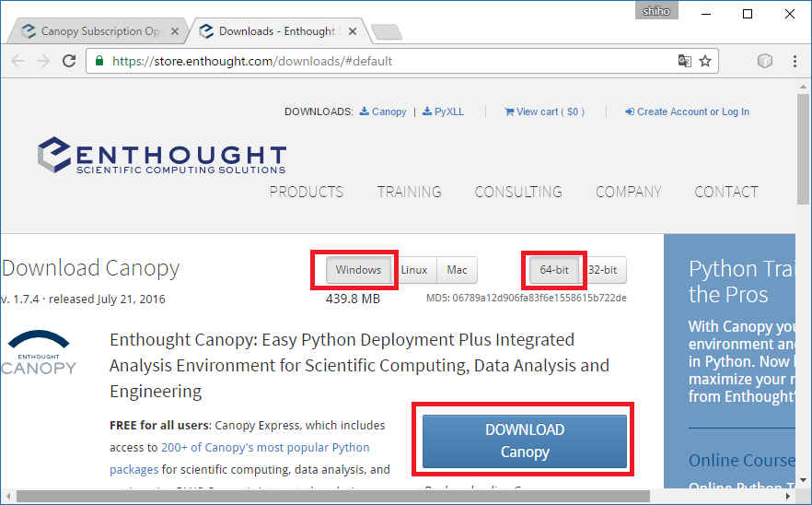
Task: Open the PRODUCTS menu
Action: (306, 192)
